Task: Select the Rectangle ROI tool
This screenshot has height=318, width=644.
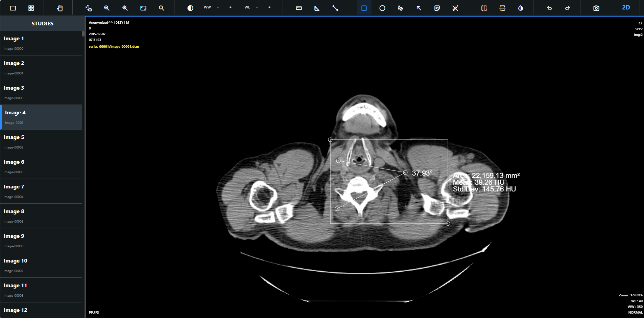Action: pos(364,8)
